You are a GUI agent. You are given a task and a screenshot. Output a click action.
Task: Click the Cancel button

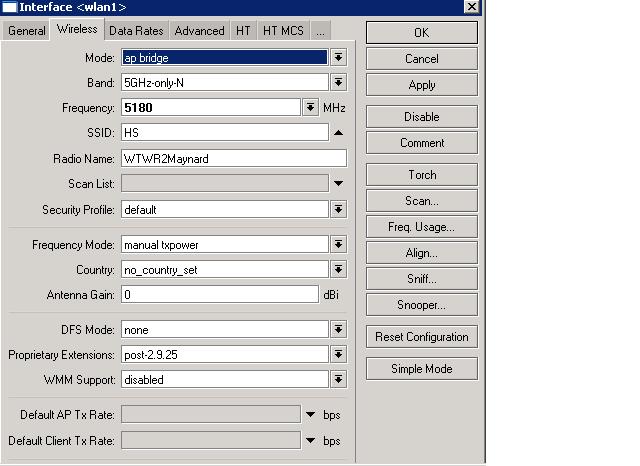pyautogui.click(x=422, y=59)
